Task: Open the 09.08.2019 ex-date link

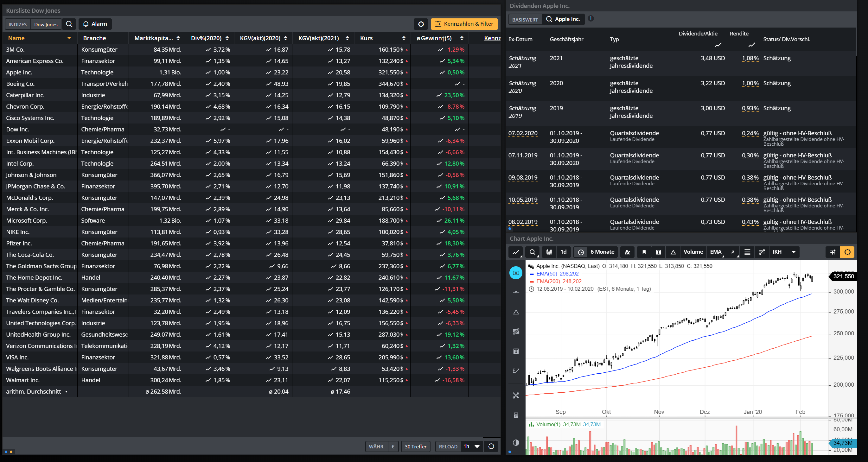Action: [523, 178]
